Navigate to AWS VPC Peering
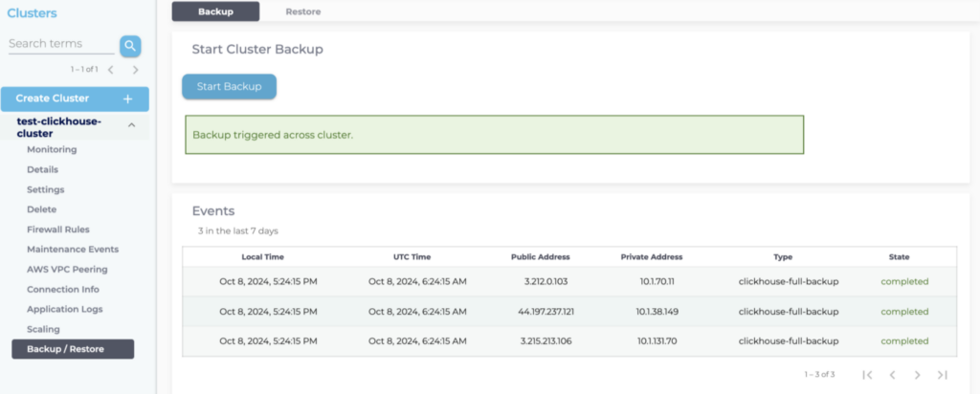980x394 pixels. click(67, 269)
